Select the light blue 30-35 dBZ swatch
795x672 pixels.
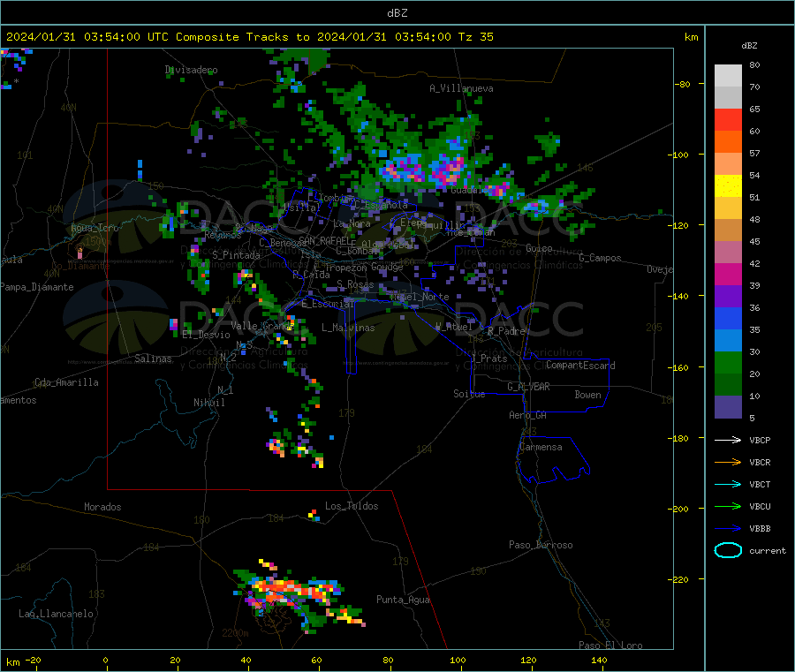coord(728,341)
